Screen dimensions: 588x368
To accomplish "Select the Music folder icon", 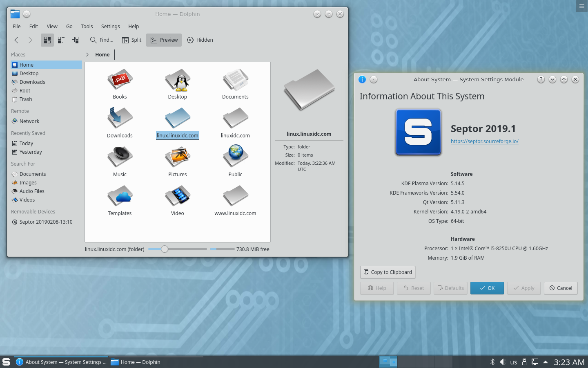I will 120,157.
